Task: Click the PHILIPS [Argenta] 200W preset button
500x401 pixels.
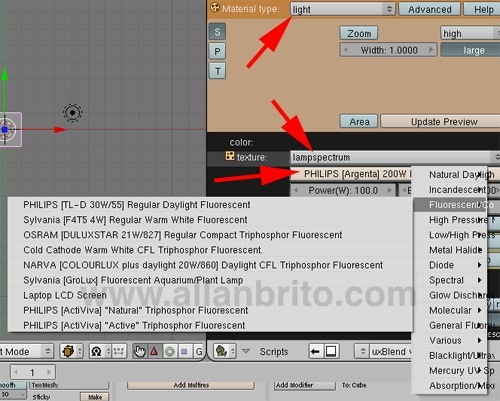Action: tap(351, 174)
